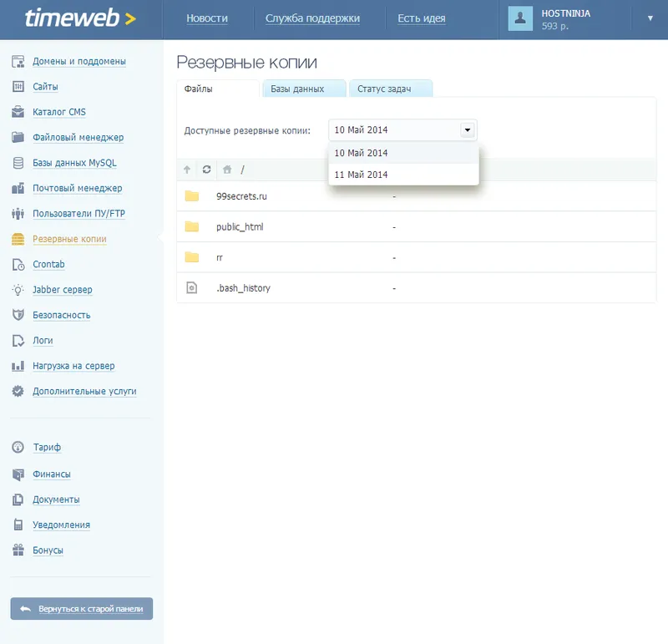Go to the home directory icon
The width and height of the screenshot is (668, 644).
click(227, 170)
